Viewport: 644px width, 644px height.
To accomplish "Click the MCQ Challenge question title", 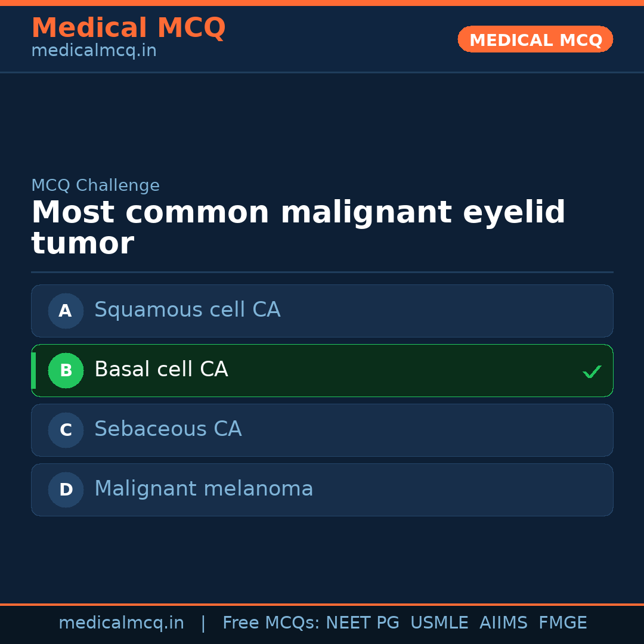I will (x=298, y=227).
